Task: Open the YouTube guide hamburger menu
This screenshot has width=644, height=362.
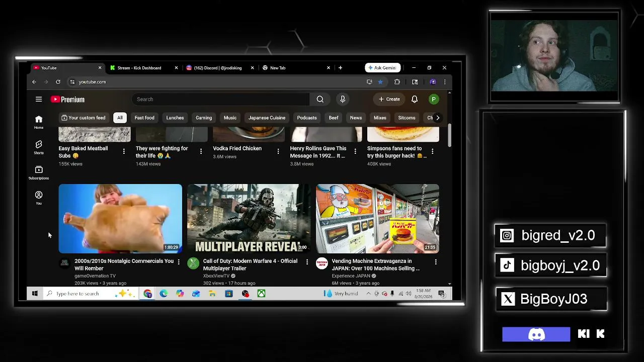Action: click(39, 99)
